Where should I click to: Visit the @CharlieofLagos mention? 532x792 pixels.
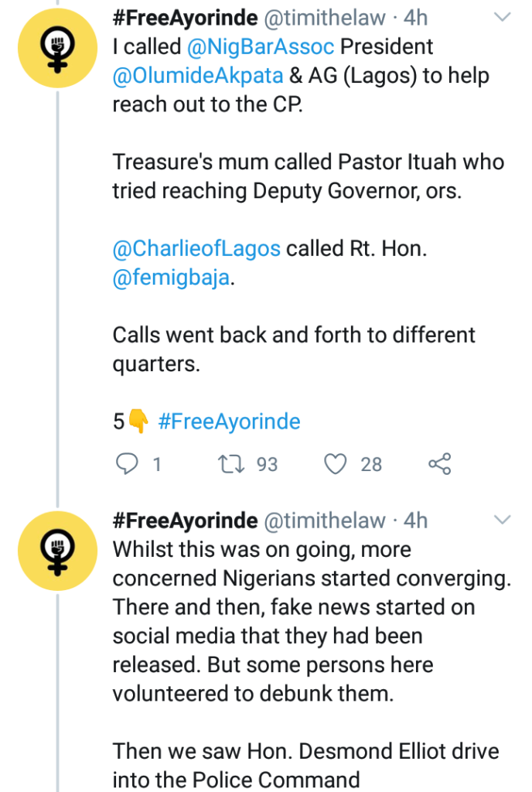197,249
